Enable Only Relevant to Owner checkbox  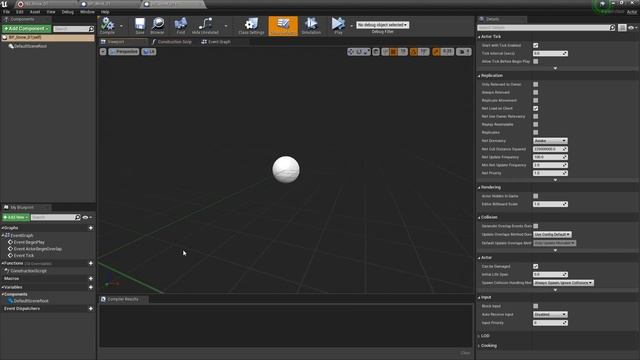pyautogui.click(x=536, y=84)
